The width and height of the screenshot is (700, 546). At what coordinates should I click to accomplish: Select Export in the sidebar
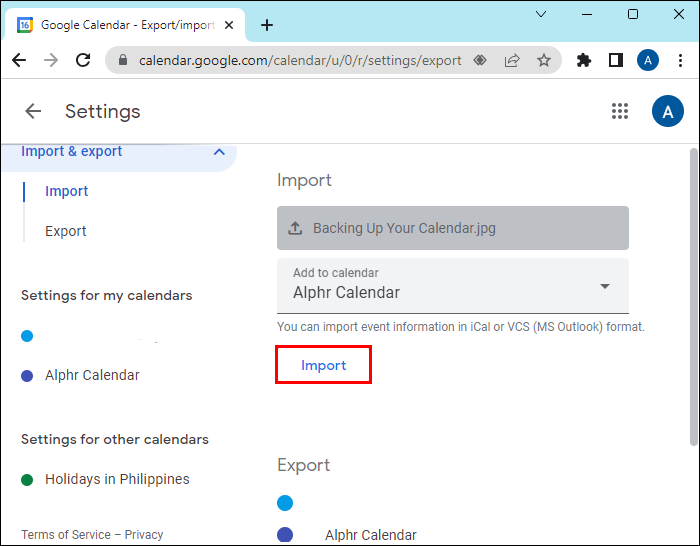click(x=66, y=231)
